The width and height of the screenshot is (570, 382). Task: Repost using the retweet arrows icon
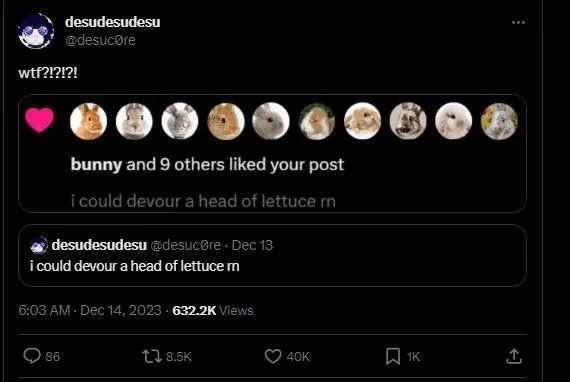152,357
